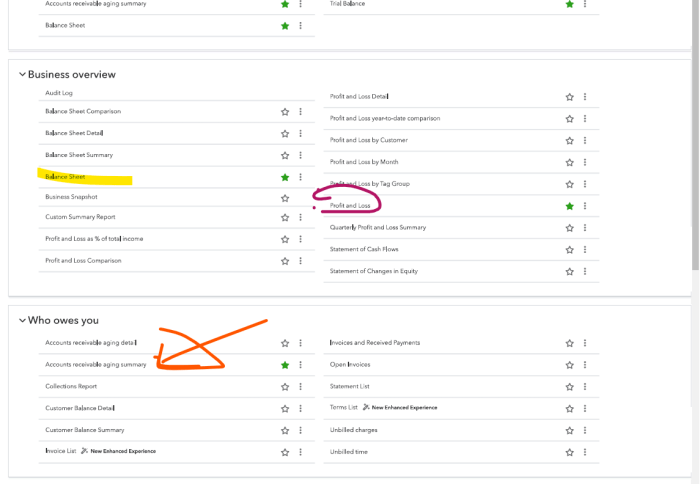This screenshot has width=700, height=484.
Task: Mark Invoices and Received Payments as favorite
Action: pyautogui.click(x=570, y=343)
